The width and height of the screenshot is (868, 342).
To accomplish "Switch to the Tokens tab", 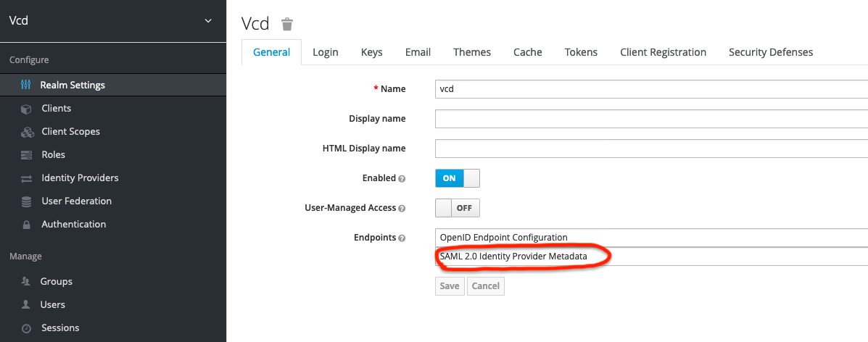I will click(581, 52).
